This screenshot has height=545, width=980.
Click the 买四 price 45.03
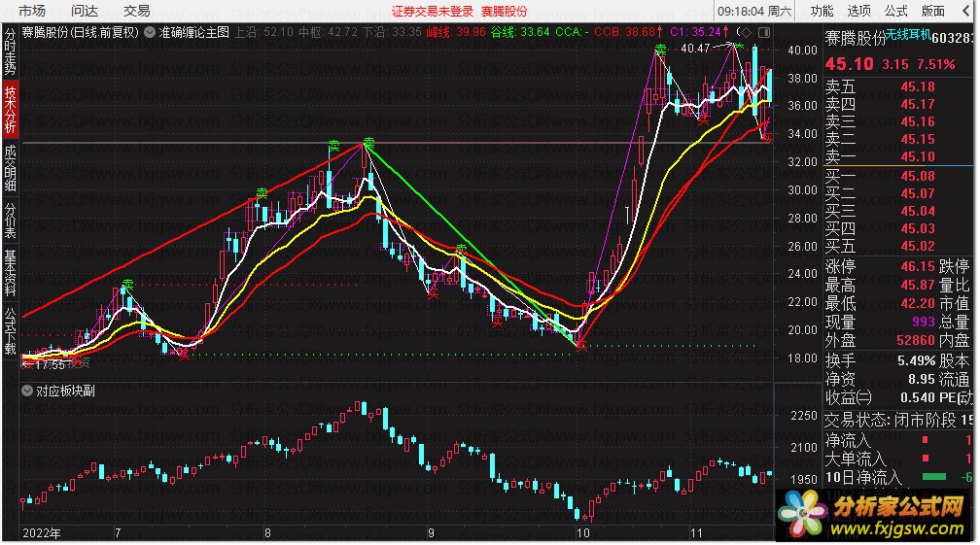click(x=918, y=228)
